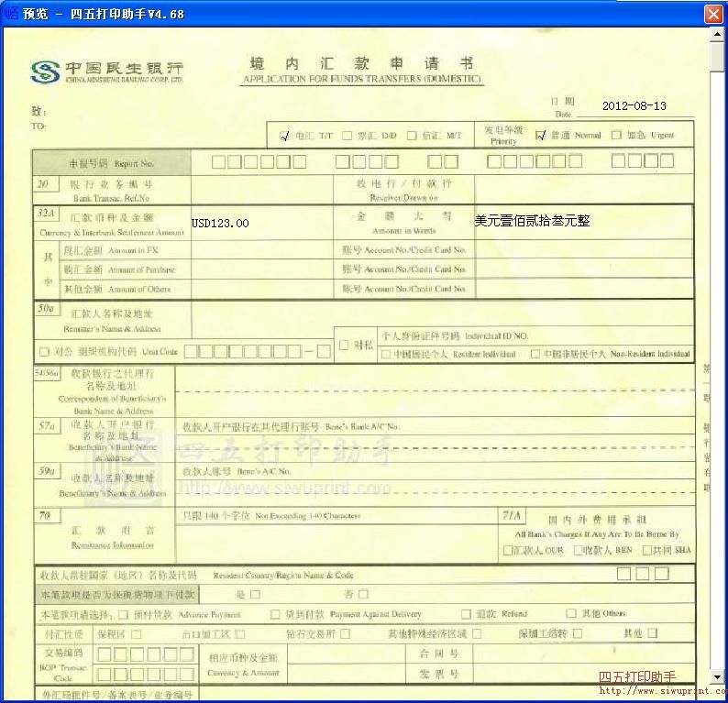Click the 合同号 label

pyautogui.click(x=439, y=654)
